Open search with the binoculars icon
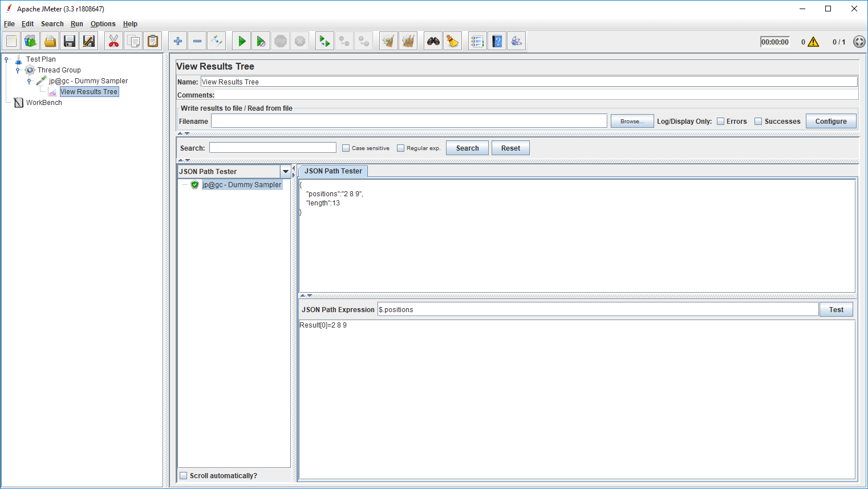 [433, 41]
